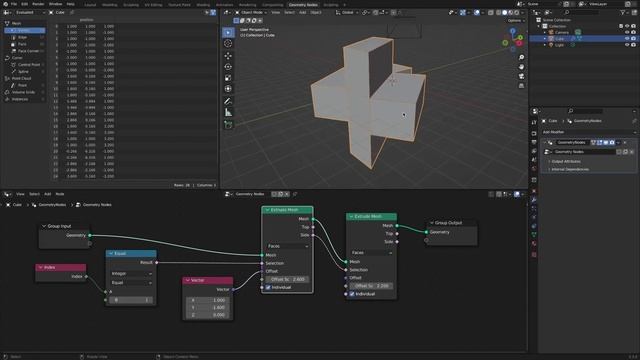This screenshot has height=360, width=640.
Task: Toggle render visibility for the Light
Action: pos(633,45)
